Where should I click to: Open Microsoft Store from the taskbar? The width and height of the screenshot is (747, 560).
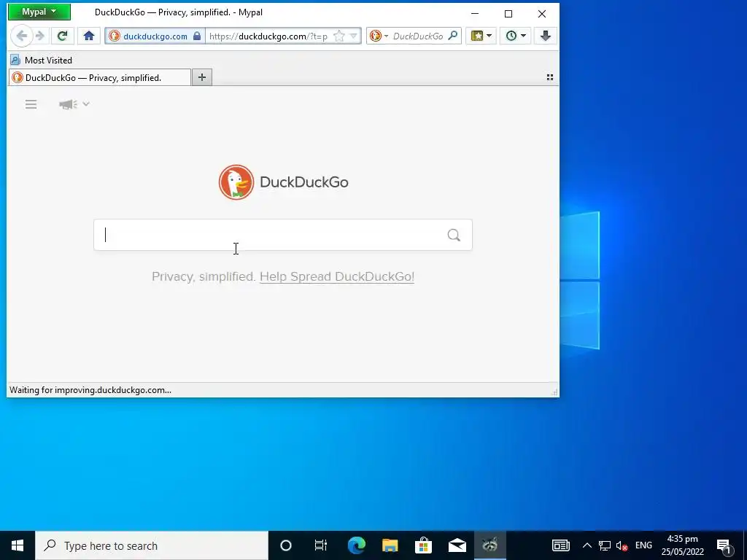423,545
